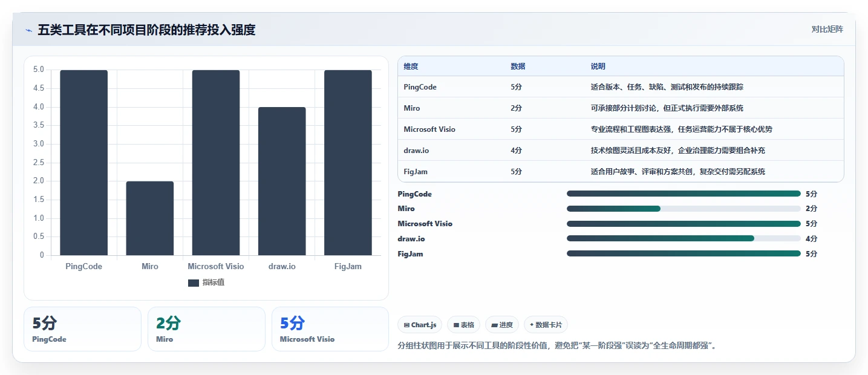Click the draw.io x-axis label
This screenshot has height=375, width=868.
tap(282, 266)
